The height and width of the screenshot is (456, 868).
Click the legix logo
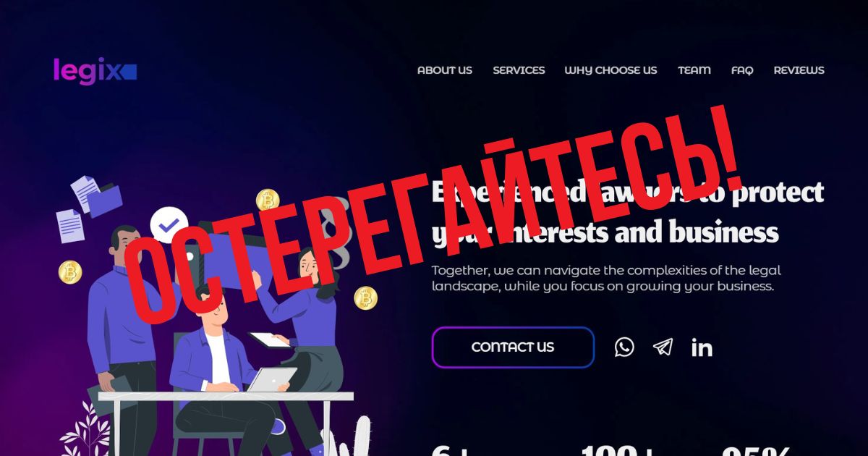(95, 71)
